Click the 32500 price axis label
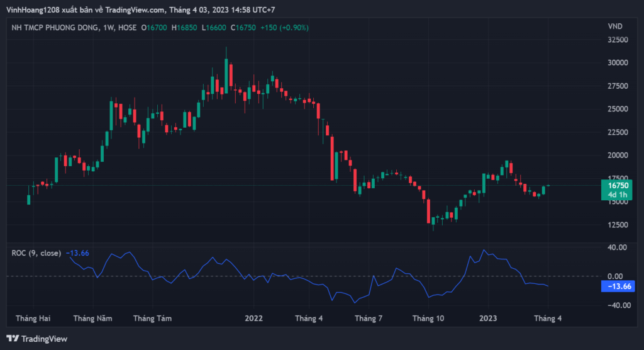Viewport: 644px width, 350px height. 618,40
